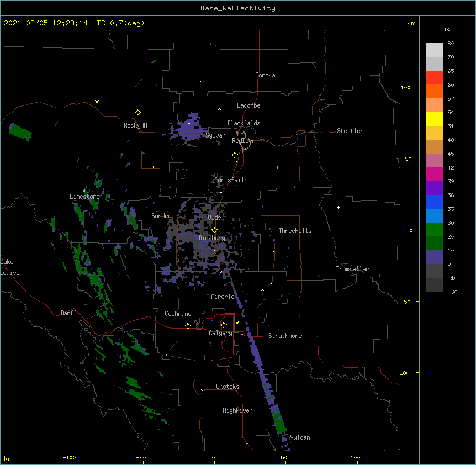Click the white asterisk above Limestone

click(x=84, y=191)
